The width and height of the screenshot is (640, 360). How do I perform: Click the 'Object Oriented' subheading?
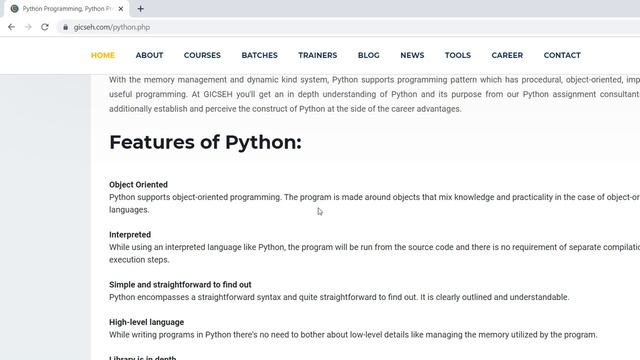pyautogui.click(x=138, y=184)
